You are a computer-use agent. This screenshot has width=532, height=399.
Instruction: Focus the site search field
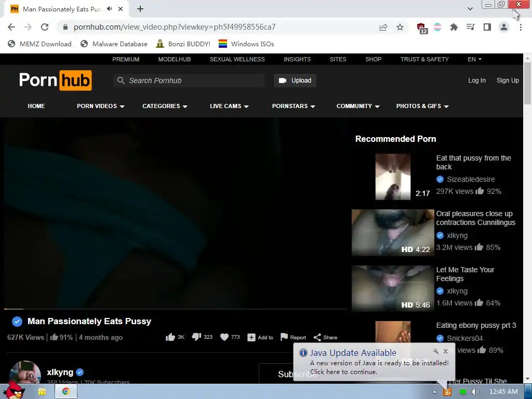pos(189,81)
